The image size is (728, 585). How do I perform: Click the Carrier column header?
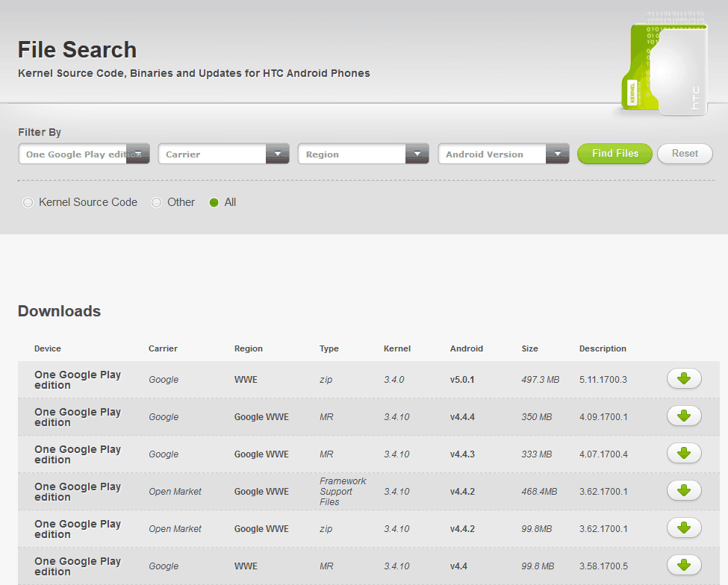pyautogui.click(x=163, y=348)
